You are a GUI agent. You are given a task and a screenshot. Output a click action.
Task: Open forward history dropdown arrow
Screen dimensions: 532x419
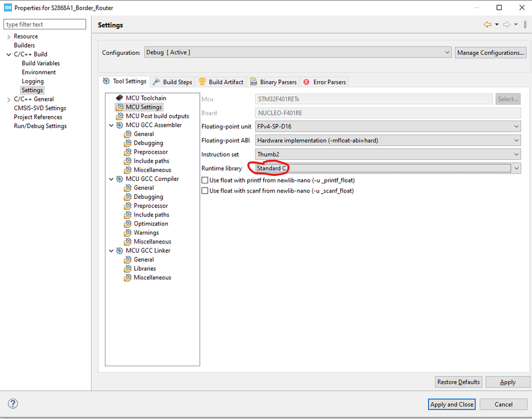tap(515, 25)
